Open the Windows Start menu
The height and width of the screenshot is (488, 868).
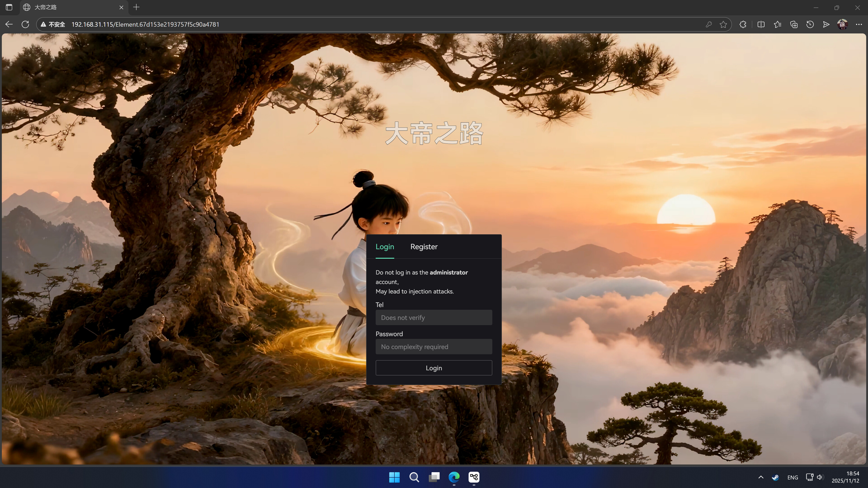click(394, 477)
